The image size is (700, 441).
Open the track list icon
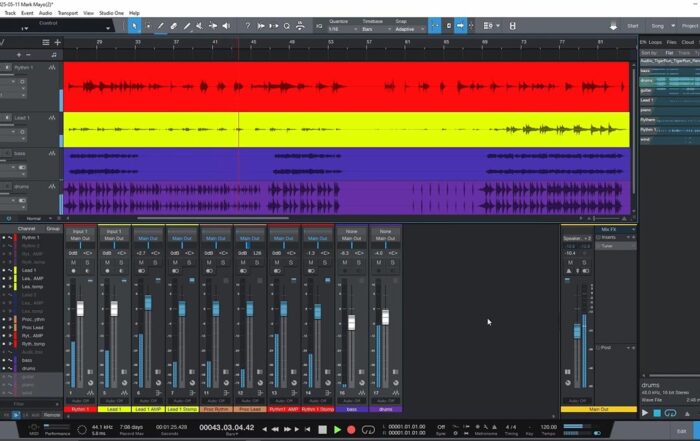pos(46,42)
